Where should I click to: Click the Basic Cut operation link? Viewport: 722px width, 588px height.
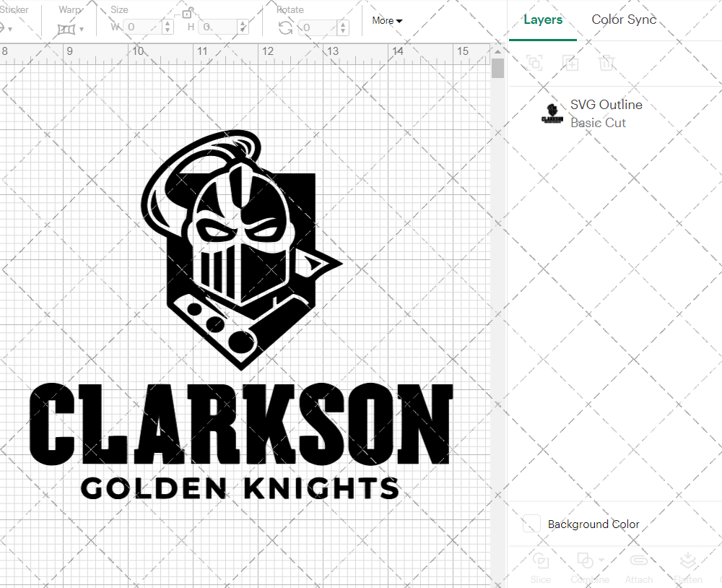599,123
